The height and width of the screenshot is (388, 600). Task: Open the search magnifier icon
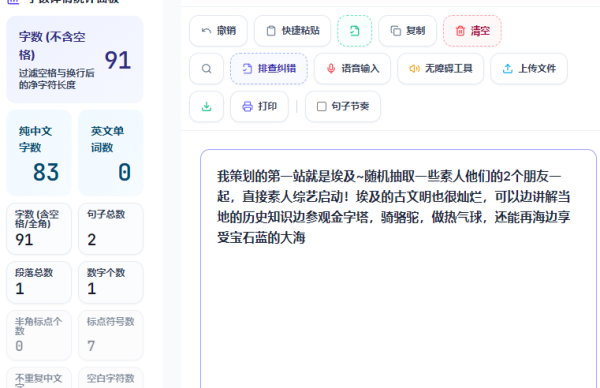[x=207, y=69]
